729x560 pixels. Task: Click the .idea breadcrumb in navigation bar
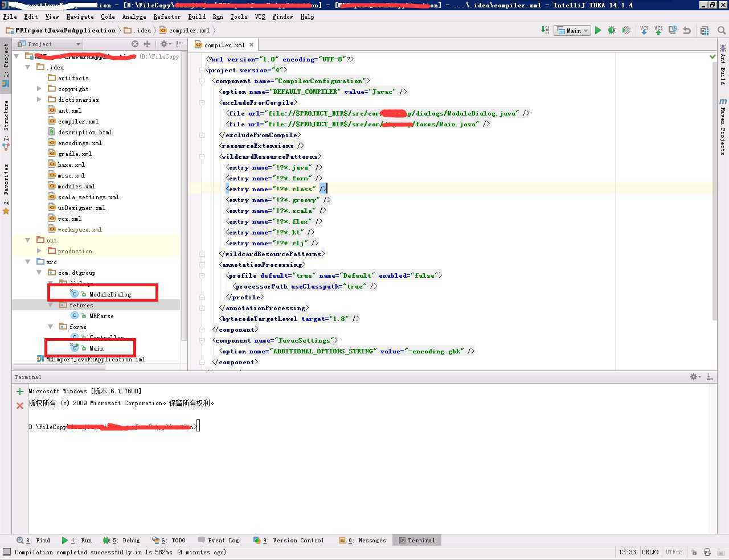(137, 30)
